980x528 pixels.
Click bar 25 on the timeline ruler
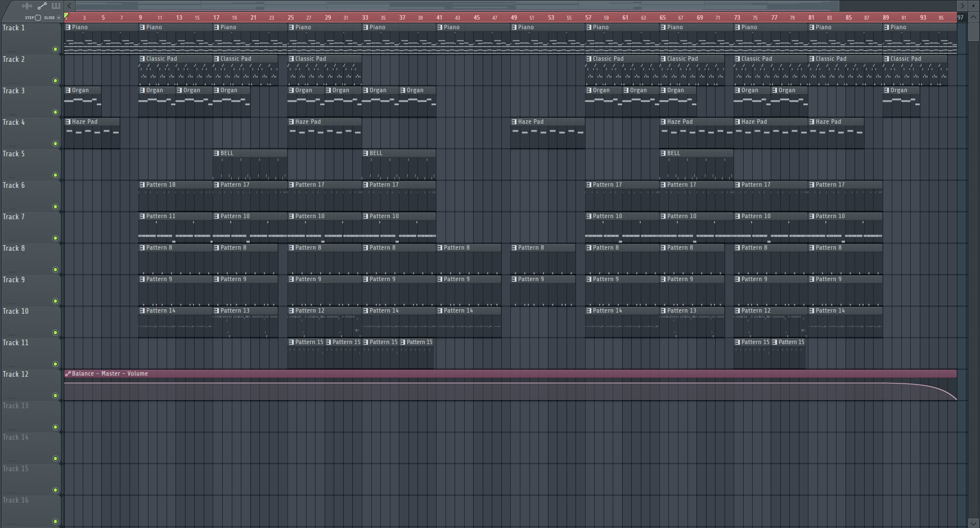coord(291,17)
